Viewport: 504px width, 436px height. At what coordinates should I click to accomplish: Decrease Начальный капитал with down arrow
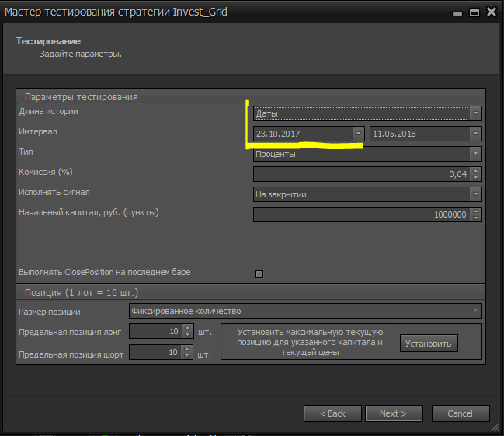[476, 218]
